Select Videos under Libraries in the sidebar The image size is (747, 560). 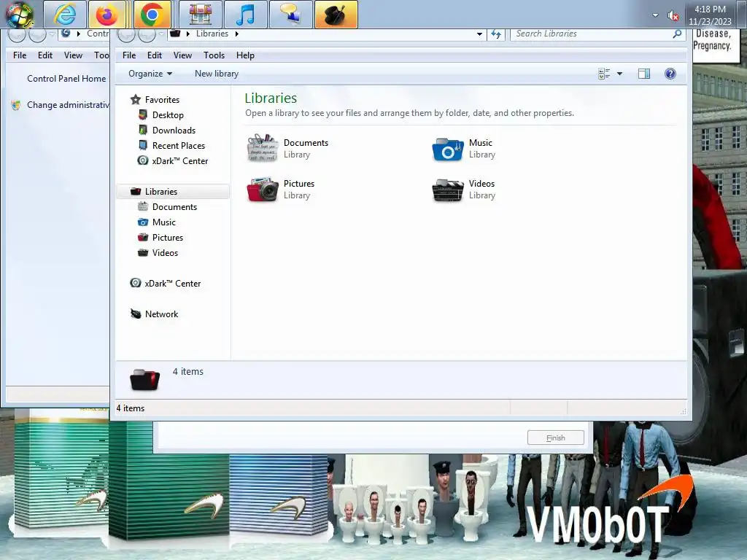(165, 252)
